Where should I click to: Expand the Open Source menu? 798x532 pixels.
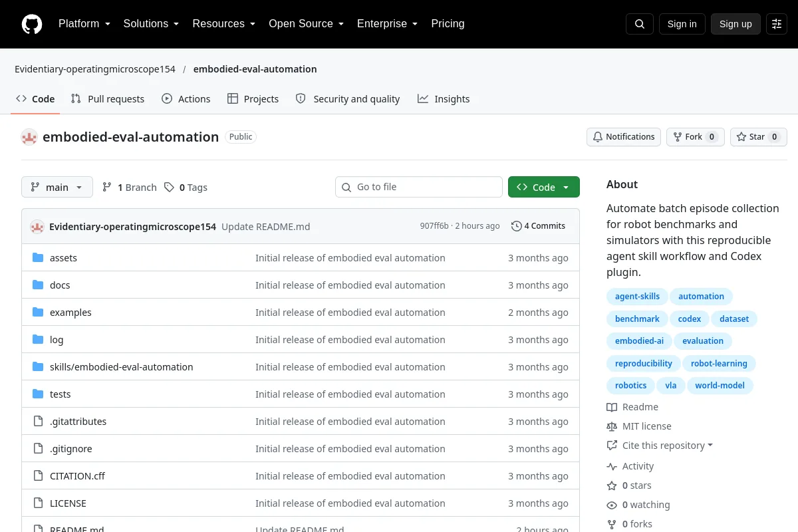(x=307, y=24)
